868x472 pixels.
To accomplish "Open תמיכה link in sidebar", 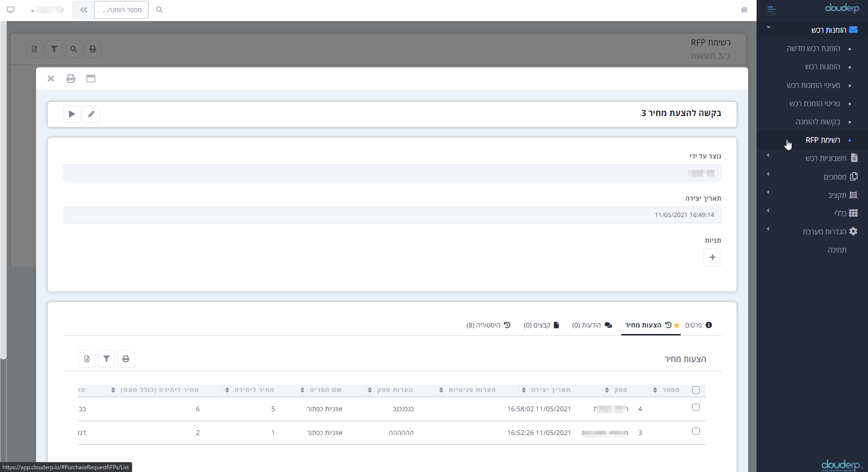I will pos(837,250).
